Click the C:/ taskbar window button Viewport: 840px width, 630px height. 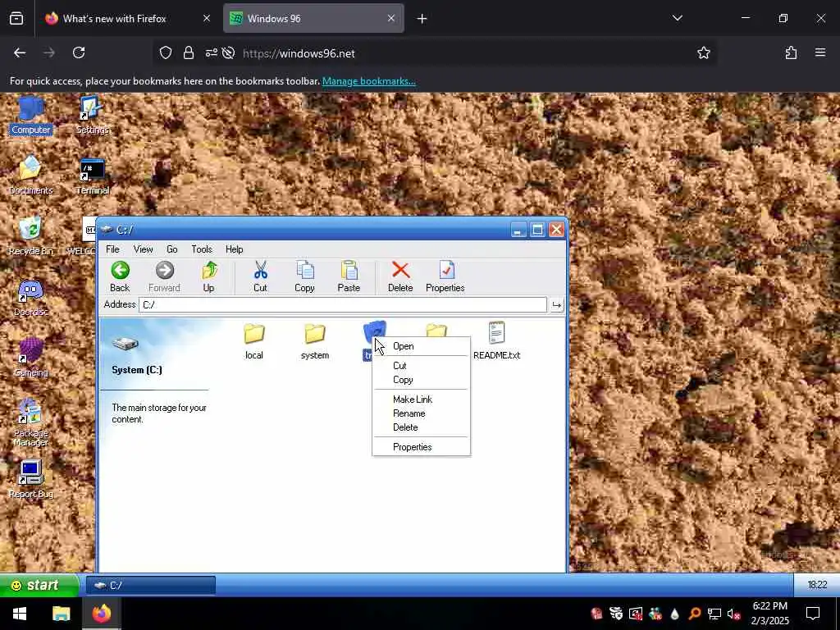pos(151,586)
